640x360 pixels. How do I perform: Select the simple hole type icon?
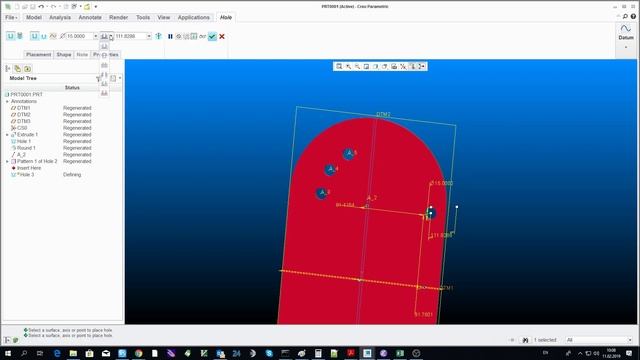coord(10,36)
